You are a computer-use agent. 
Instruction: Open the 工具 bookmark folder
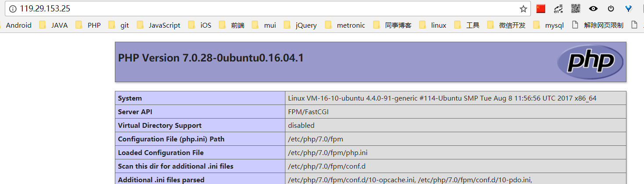pos(467,25)
